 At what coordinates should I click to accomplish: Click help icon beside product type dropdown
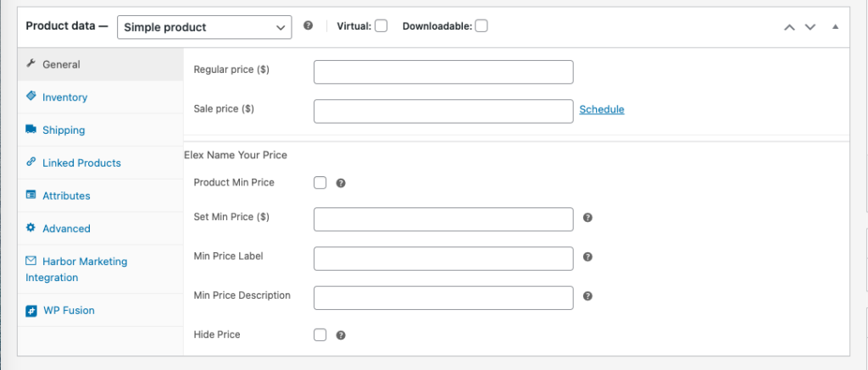point(309,26)
